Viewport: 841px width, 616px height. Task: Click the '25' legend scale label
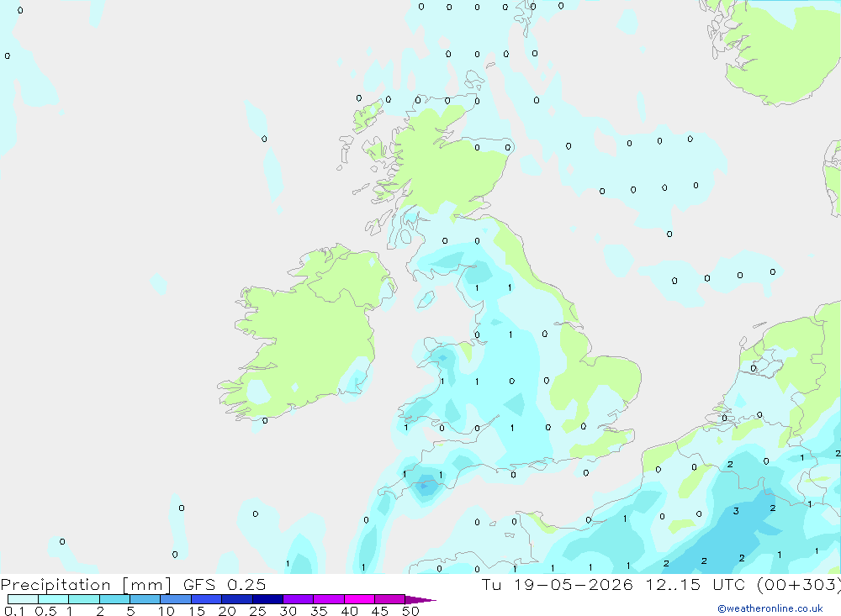pos(258,611)
